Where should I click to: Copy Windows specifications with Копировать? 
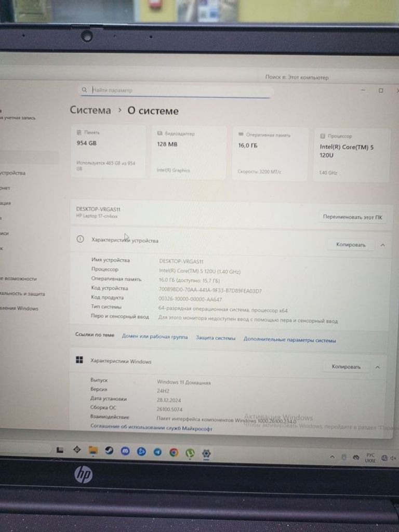pyautogui.click(x=346, y=367)
